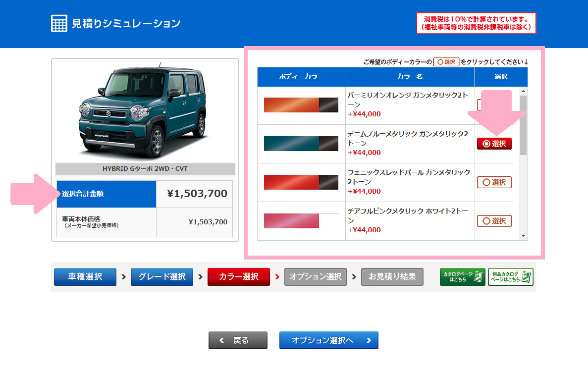This screenshot has height=365, width=588.
Task: Click the 車両本体価格 label
Action: 81,219
